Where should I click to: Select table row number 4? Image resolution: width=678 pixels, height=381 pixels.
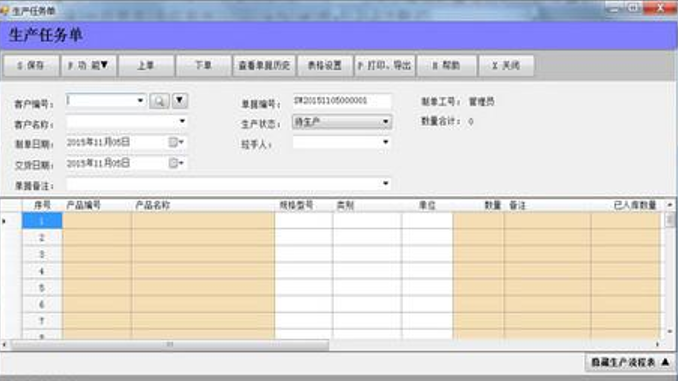[42, 271]
